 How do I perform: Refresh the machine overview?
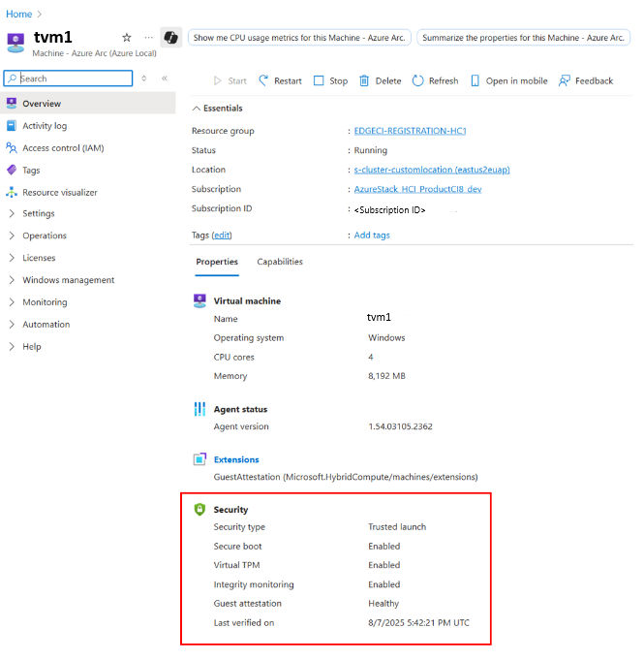435,81
